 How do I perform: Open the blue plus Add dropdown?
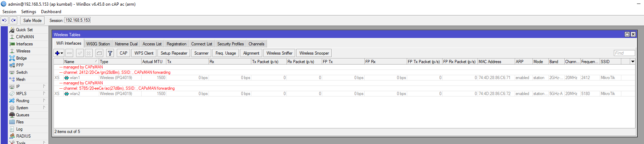59,53
